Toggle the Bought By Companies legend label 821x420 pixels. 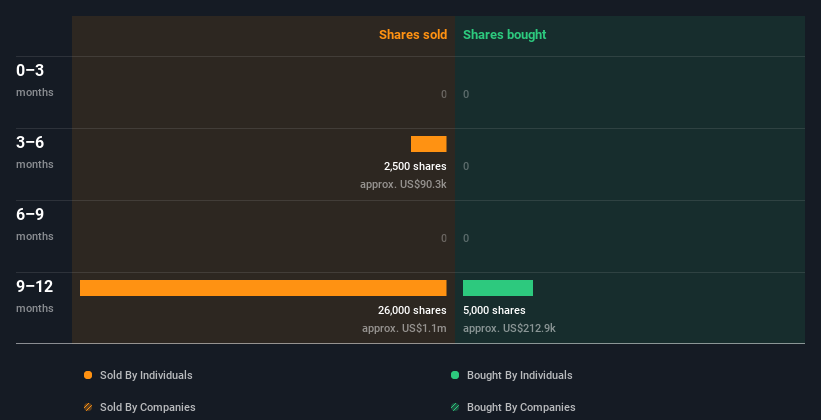click(x=521, y=407)
